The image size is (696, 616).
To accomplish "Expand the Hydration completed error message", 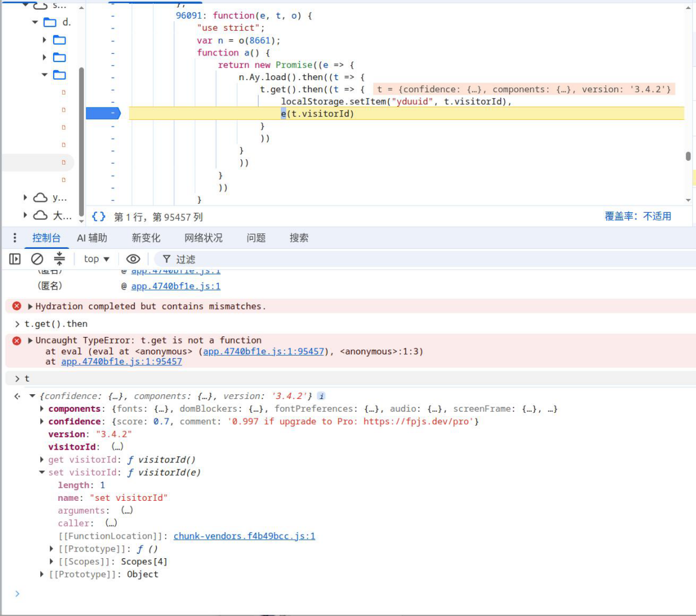I will (30, 306).
